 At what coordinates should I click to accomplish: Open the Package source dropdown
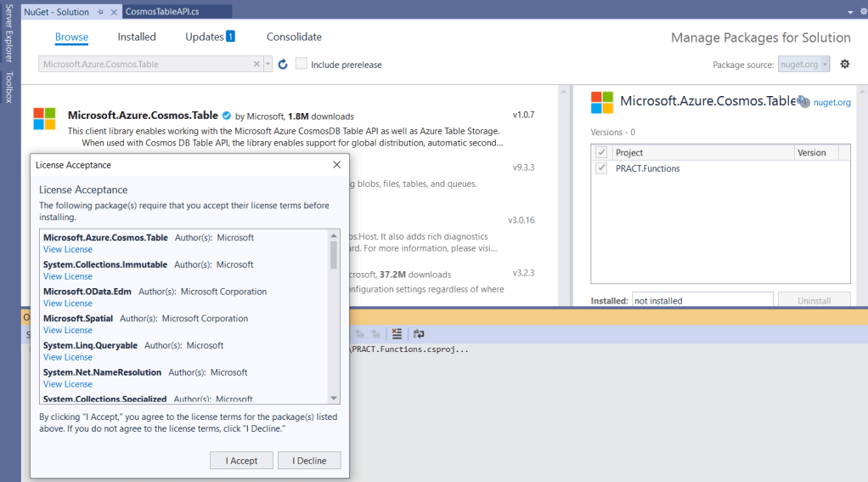pyautogui.click(x=803, y=65)
